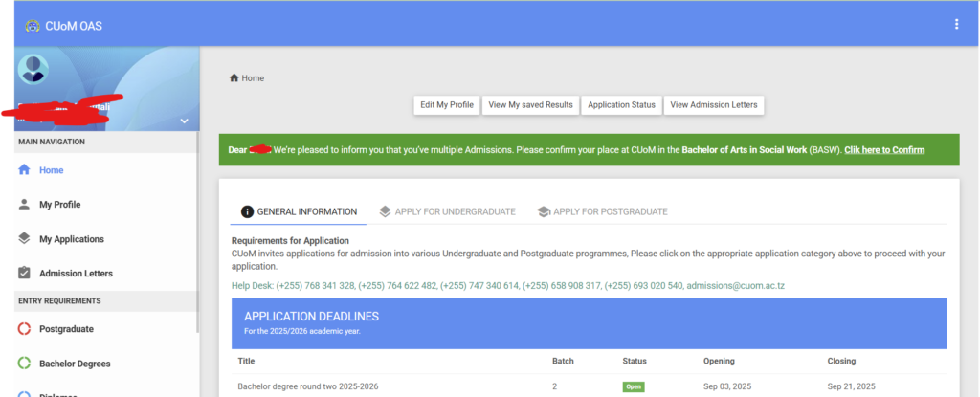Open the three-dot options menu
980x397 pixels.
click(956, 24)
